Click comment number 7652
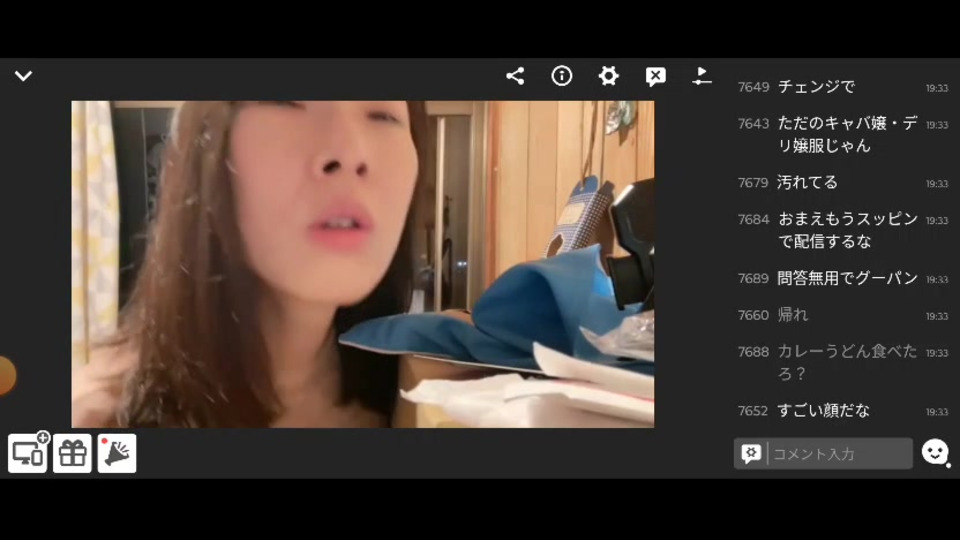 click(x=753, y=410)
